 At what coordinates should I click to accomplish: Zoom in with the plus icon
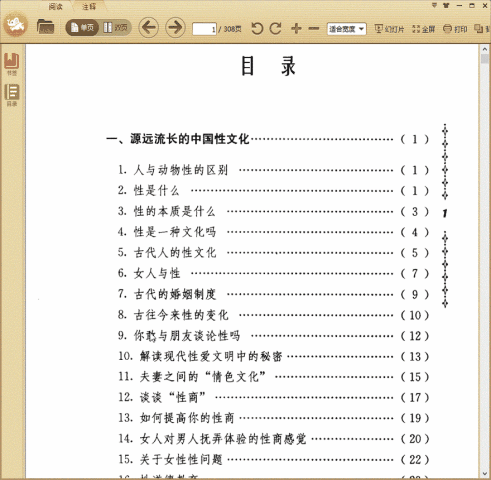point(296,29)
